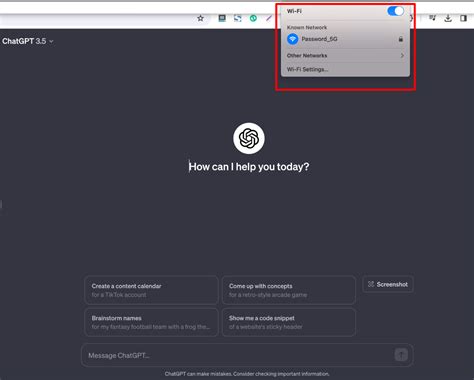The height and width of the screenshot is (380, 474).
Task: Click the Wi-Fi title in the popup
Action: (294, 11)
